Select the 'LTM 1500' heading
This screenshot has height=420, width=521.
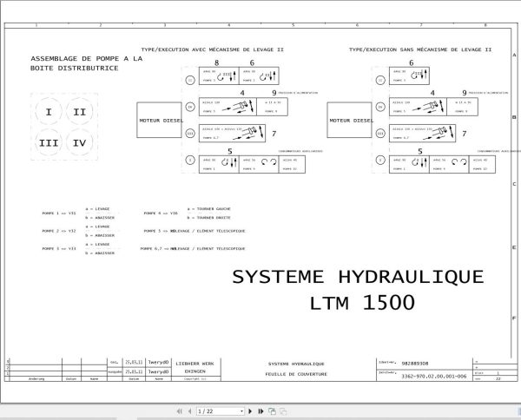pos(362,303)
